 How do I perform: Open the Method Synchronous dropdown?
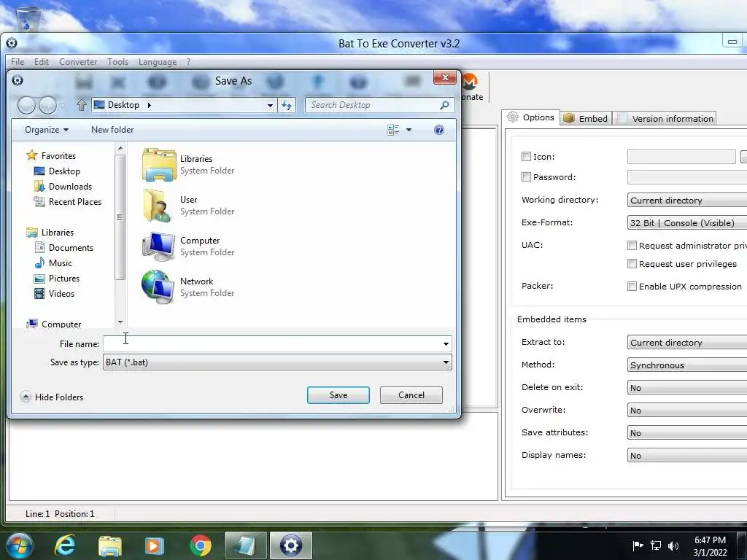coord(687,365)
